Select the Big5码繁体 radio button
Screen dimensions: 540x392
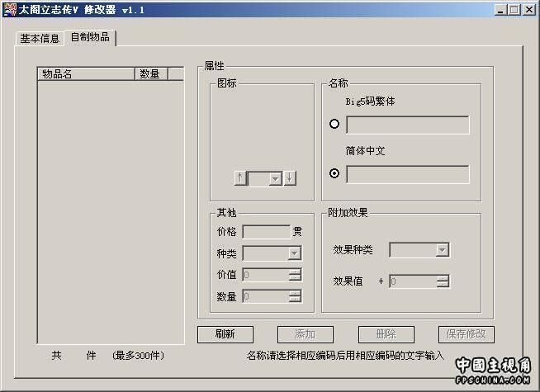click(x=334, y=124)
